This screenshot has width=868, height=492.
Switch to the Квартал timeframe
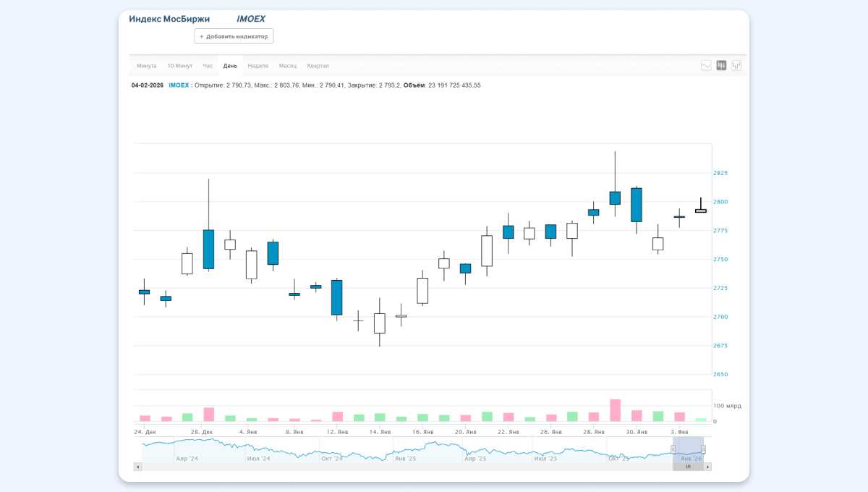pos(318,66)
